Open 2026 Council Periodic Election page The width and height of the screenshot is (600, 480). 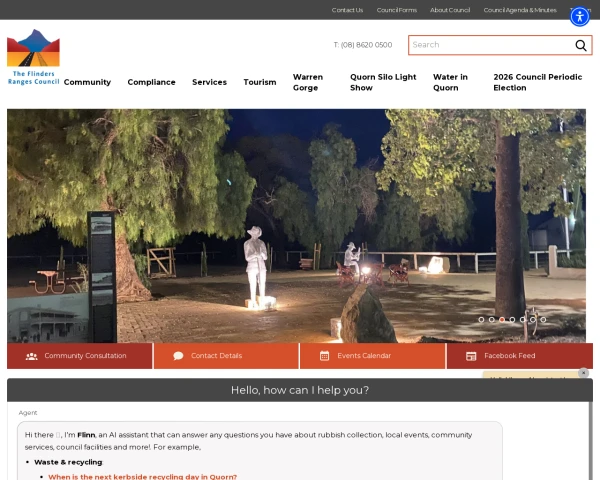pos(538,82)
